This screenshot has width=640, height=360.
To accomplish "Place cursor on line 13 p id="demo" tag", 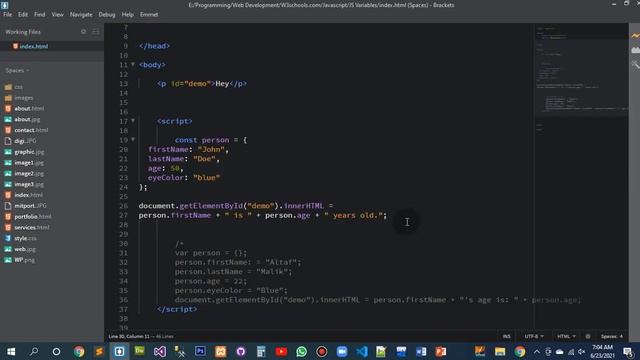I will click(202, 84).
